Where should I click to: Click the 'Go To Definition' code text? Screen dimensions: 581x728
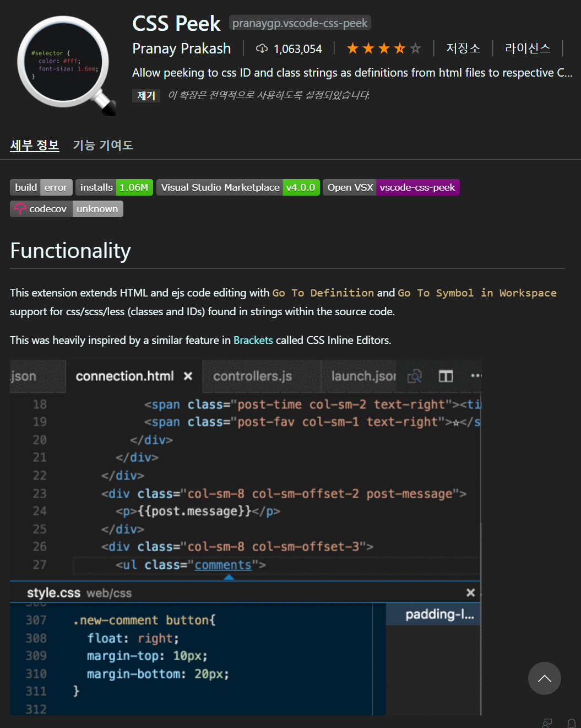pyautogui.click(x=323, y=293)
